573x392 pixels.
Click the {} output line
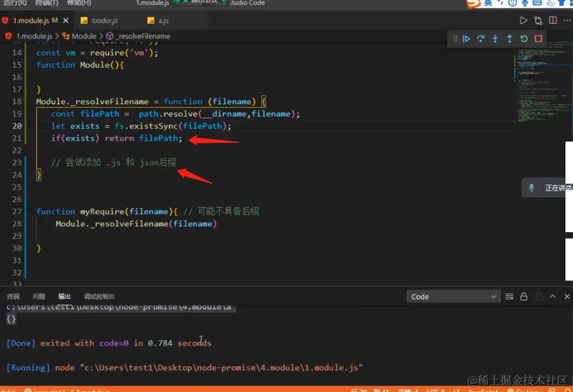coord(11,319)
